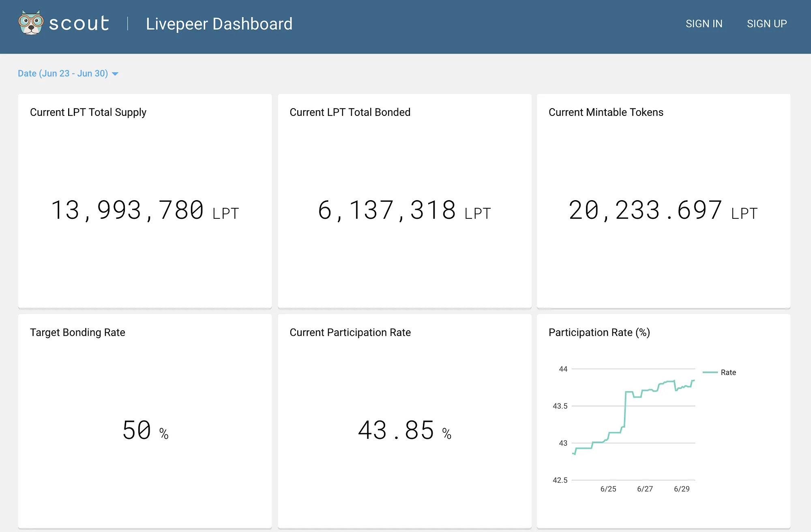
Task: Click the date filter dropdown arrow
Action: tap(115, 74)
